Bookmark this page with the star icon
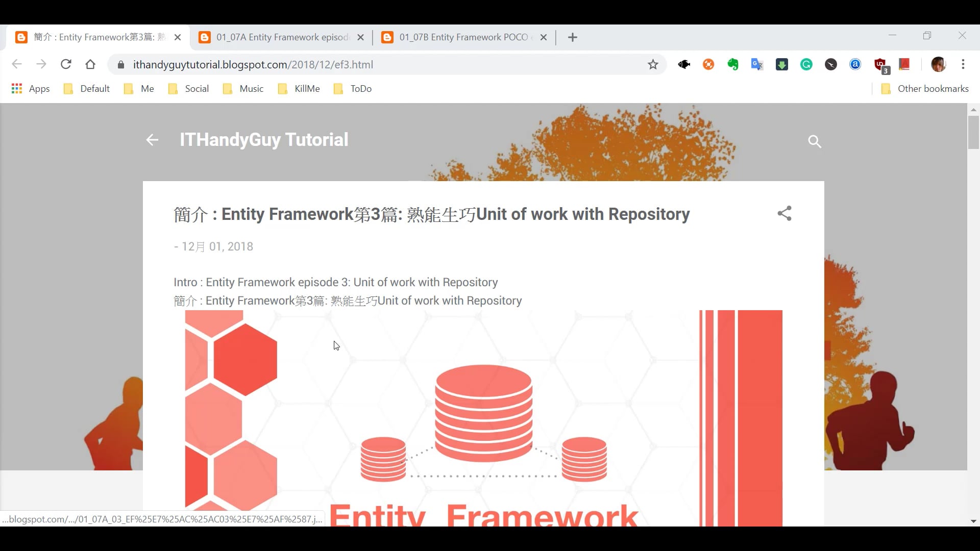This screenshot has width=980, height=551. pyautogui.click(x=653, y=64)
